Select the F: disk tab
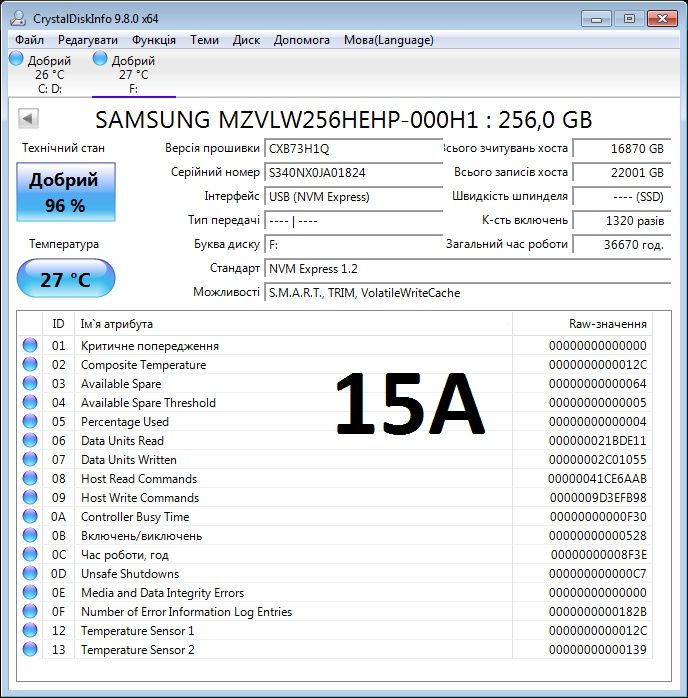Image resolution: width=688 pixels, height=698 pixels. point(134,74)
